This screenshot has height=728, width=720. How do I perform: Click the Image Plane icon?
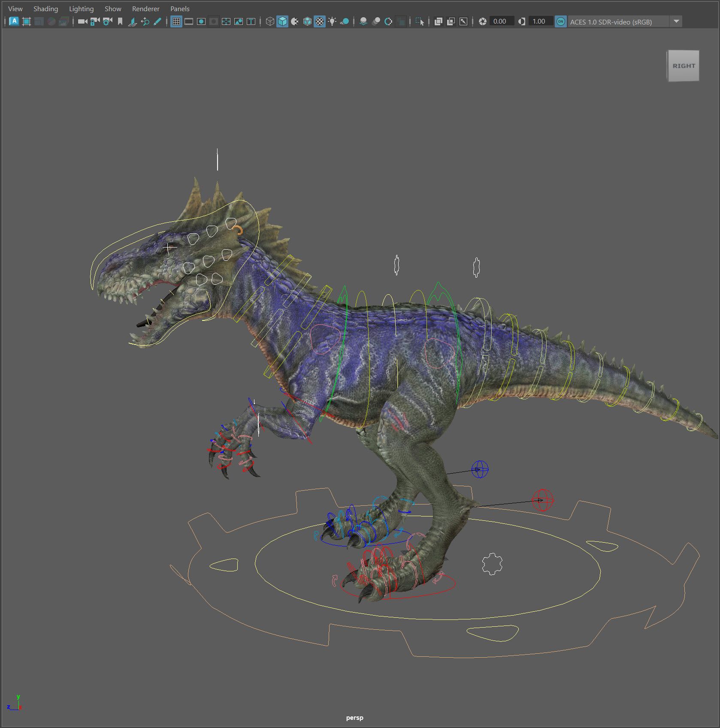(133, 21)
